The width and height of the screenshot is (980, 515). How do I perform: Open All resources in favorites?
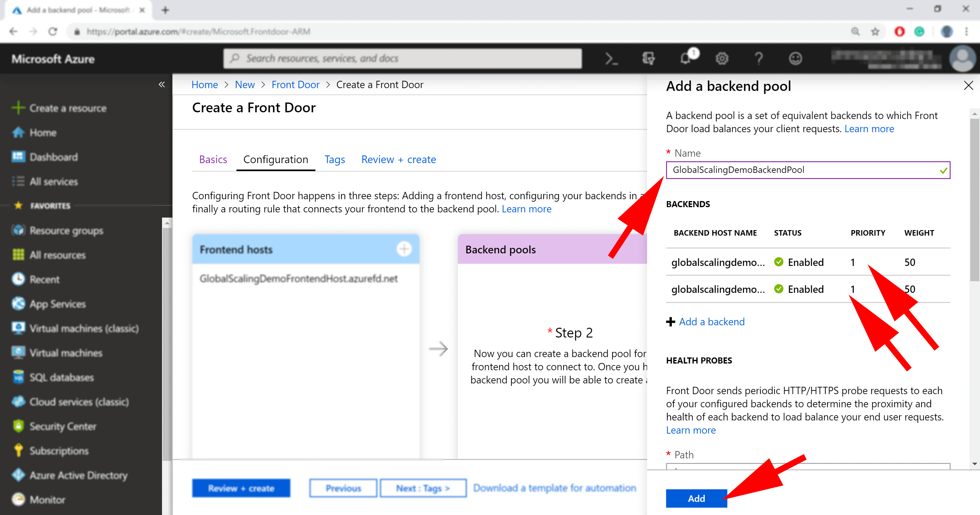coord(58,255)
